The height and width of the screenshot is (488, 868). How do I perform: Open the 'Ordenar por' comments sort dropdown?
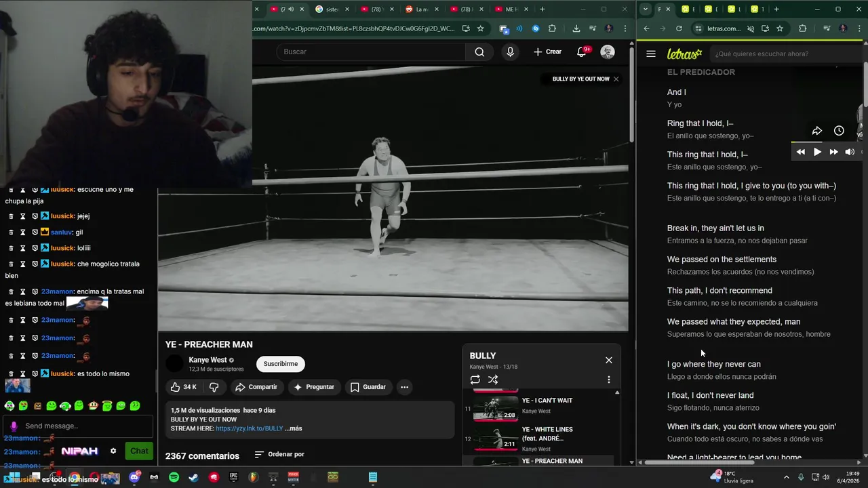click(279, 455)
